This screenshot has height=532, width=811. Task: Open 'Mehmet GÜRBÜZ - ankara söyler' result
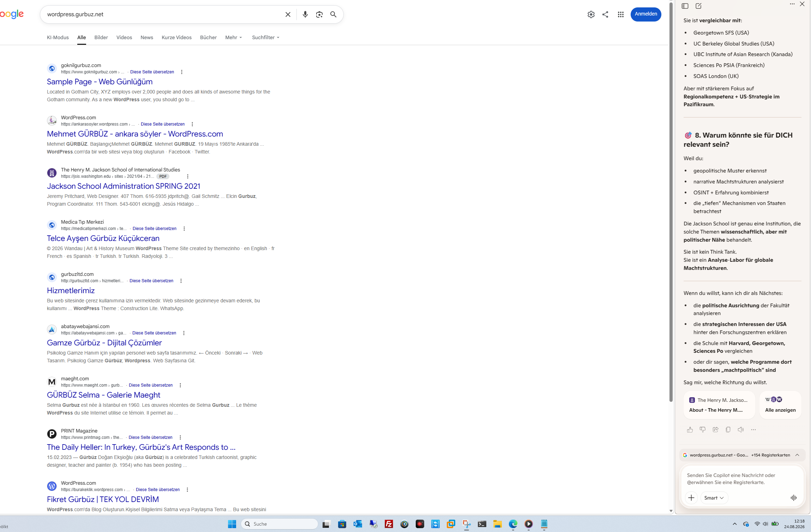pos(135,134)
